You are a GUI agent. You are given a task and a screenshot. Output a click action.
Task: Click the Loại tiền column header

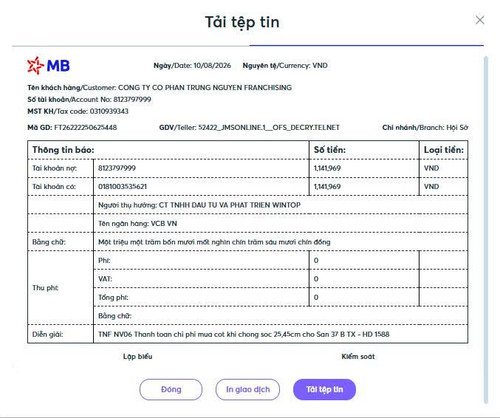[x=443, y=150]
